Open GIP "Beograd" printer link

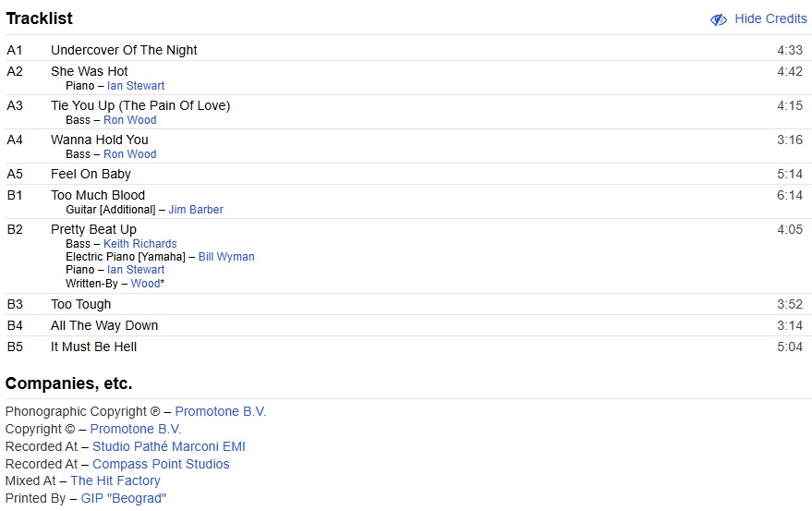pos(124,499)
